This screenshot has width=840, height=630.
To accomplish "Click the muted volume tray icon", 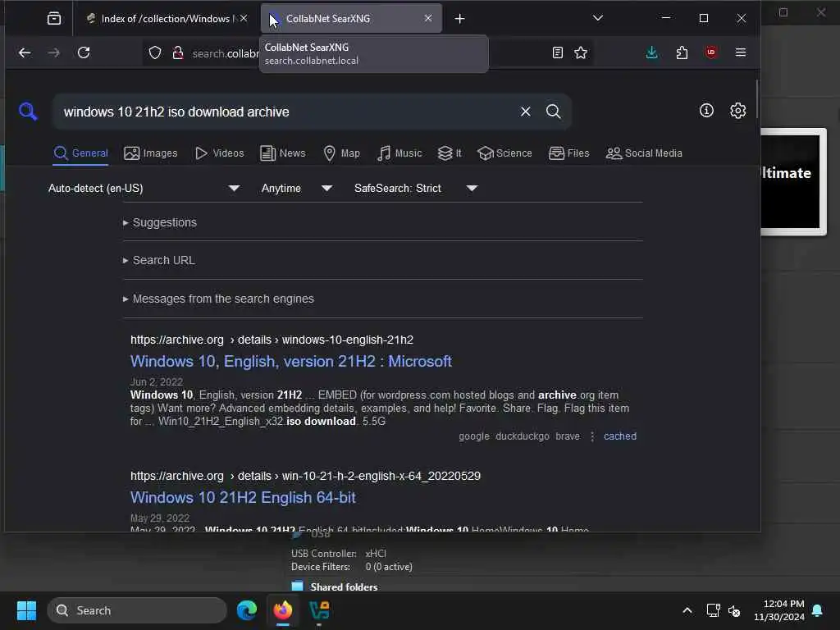I will (734, 610).
